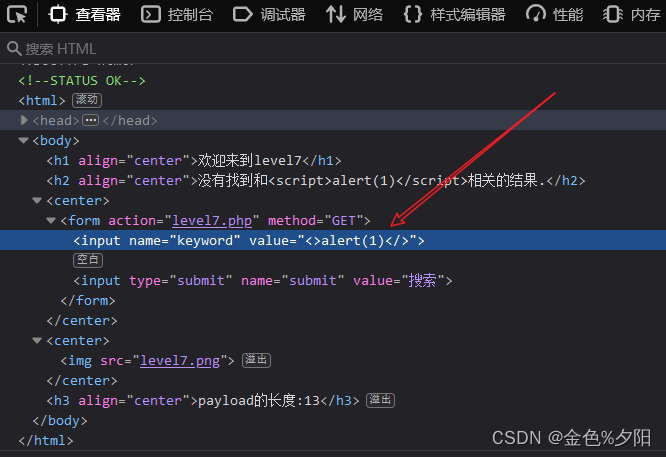Click the name="keyword" attribute
Viewport: 666px width, 457px height.
185,240
